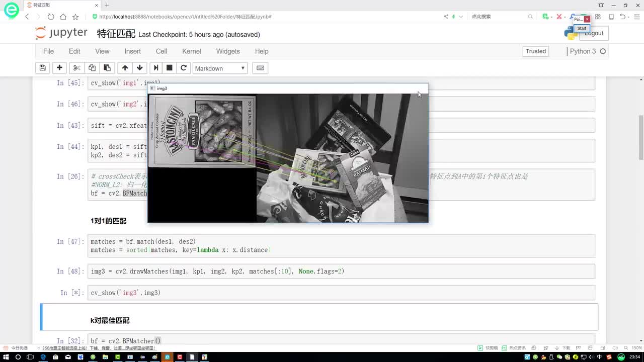Interrupt the kernel with the stop icon
Viewport: 644px width, 362px height.
tap(170, 68)
